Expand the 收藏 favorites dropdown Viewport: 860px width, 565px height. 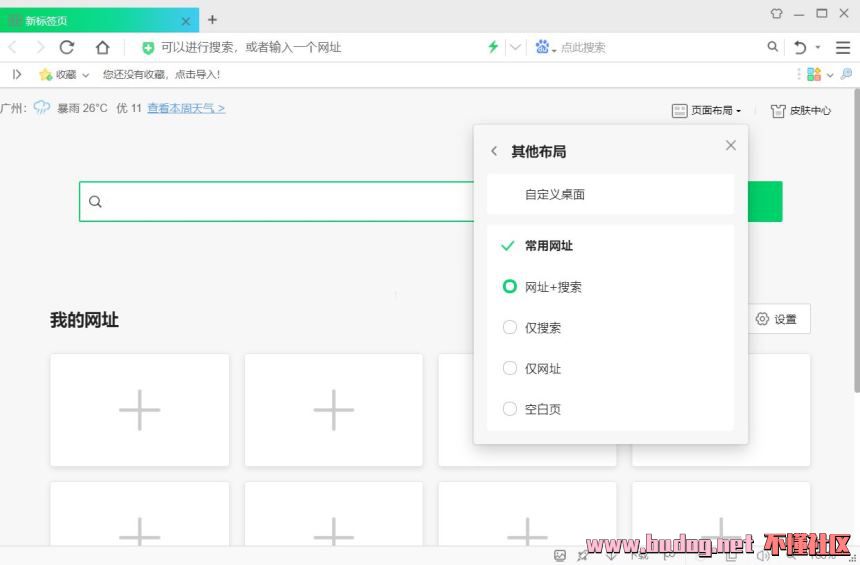pos(64,75)
